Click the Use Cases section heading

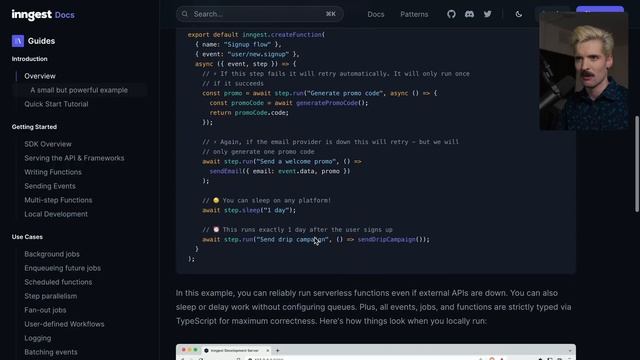pos(27,237)
